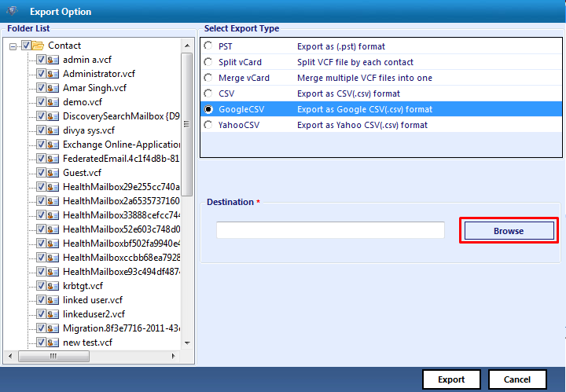
Task: Click the Destination path input field
Action: tap(330, 230)
